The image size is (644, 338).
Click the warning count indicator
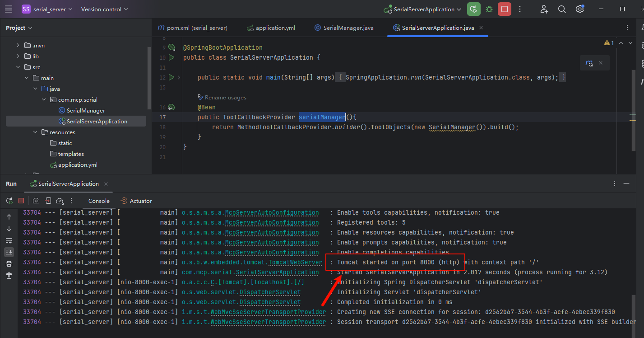pos(609,43)
